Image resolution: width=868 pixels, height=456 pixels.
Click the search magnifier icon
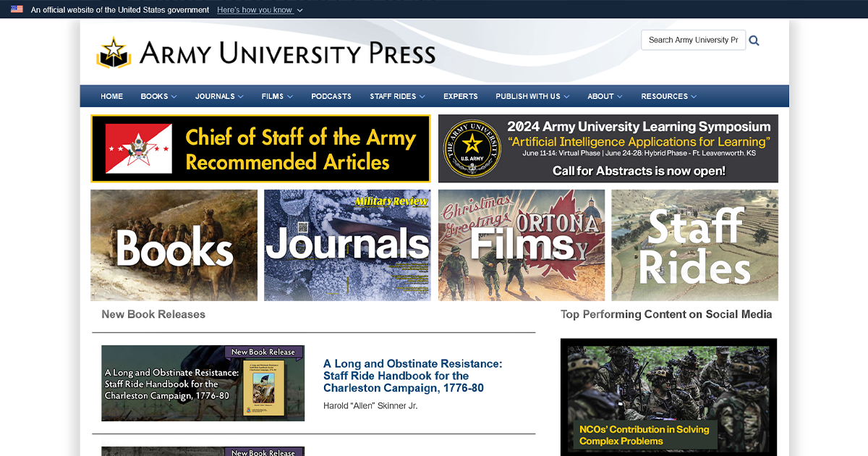click(754, 41)
